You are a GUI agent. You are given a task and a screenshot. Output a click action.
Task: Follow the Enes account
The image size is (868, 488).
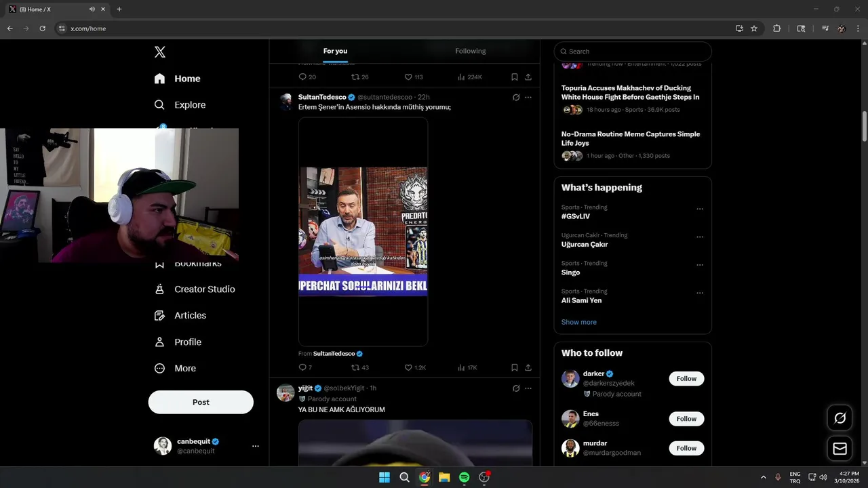(x=686, y=419)
